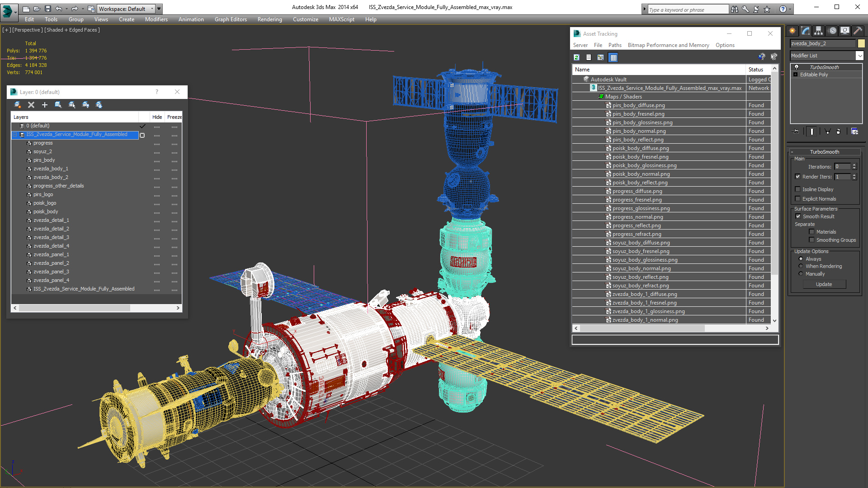This screenshot has width=868, height=488.
Task: Click the Freeze column header in Layers
Action: click(x=174, y=117)
